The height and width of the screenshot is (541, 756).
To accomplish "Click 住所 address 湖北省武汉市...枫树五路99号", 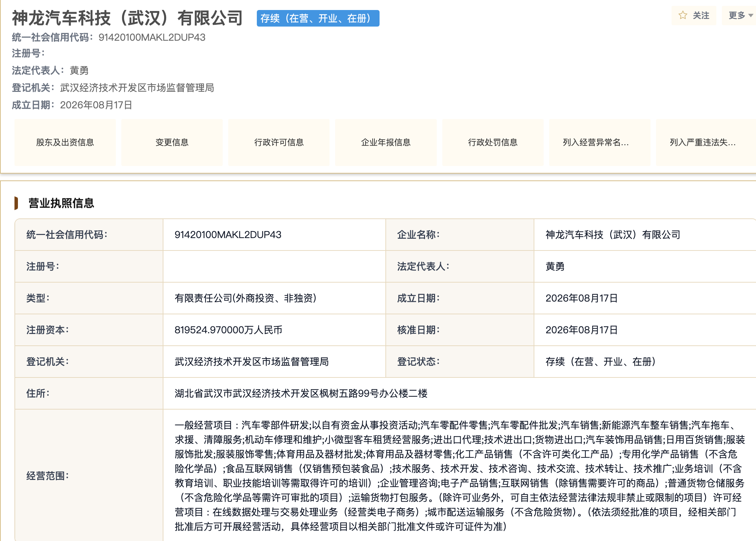I will pyautogui.click(x=301, y=393).
